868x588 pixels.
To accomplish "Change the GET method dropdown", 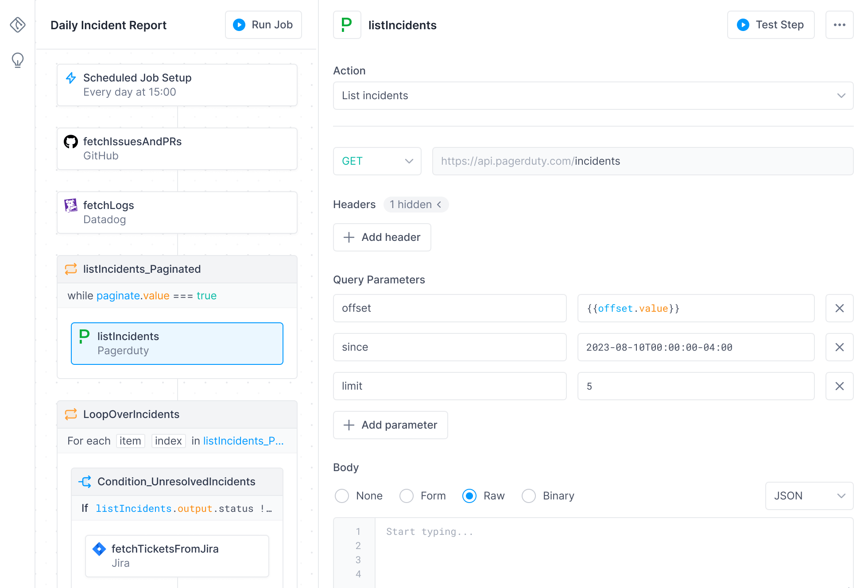I will [x=377, y=161].
